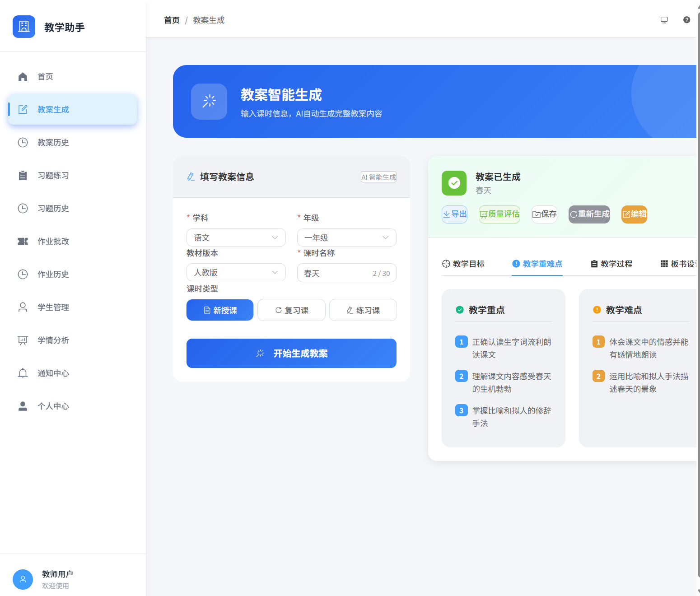
Task: Click the 导出 export button
Action: pos(454,214)
